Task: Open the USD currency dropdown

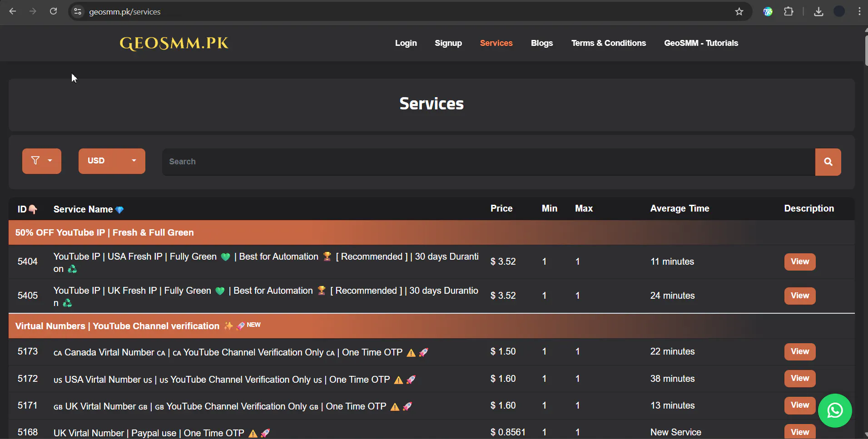Action: click(112, 161)
